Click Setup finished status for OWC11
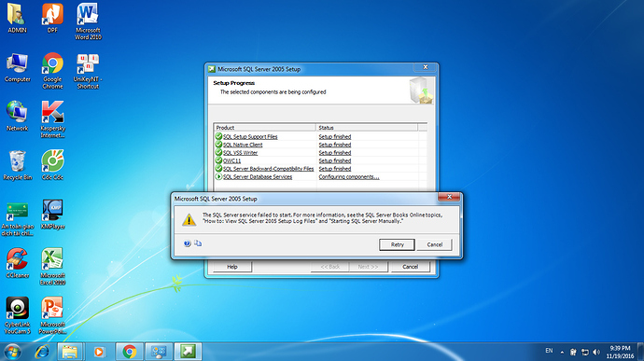Viewport: 644px width, 361px height. 335,160
